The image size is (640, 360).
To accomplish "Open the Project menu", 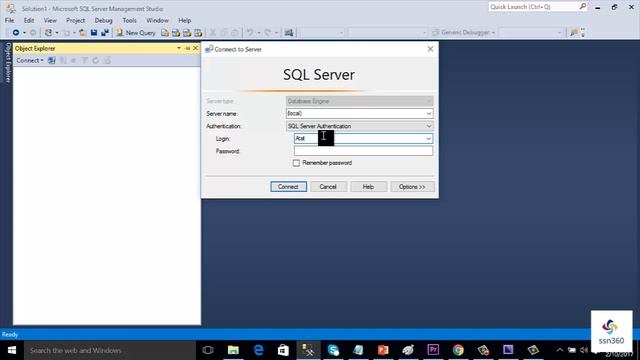I will [x=76, y=20].
